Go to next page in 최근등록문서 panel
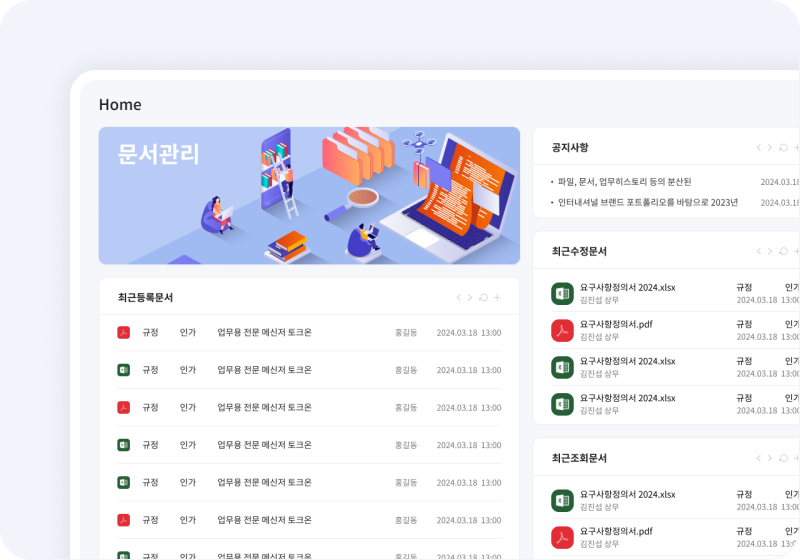 (470, 298)
